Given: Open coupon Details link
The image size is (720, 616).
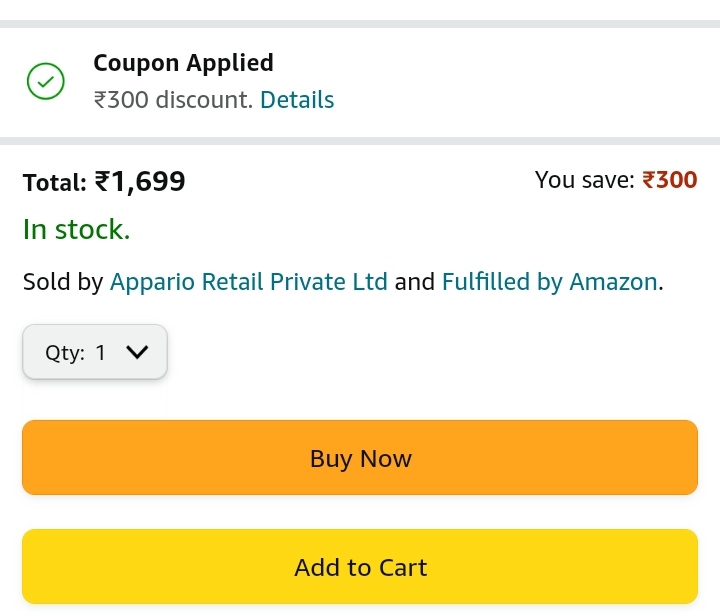Looking at the screenshot, I should [x=297, y=100].
